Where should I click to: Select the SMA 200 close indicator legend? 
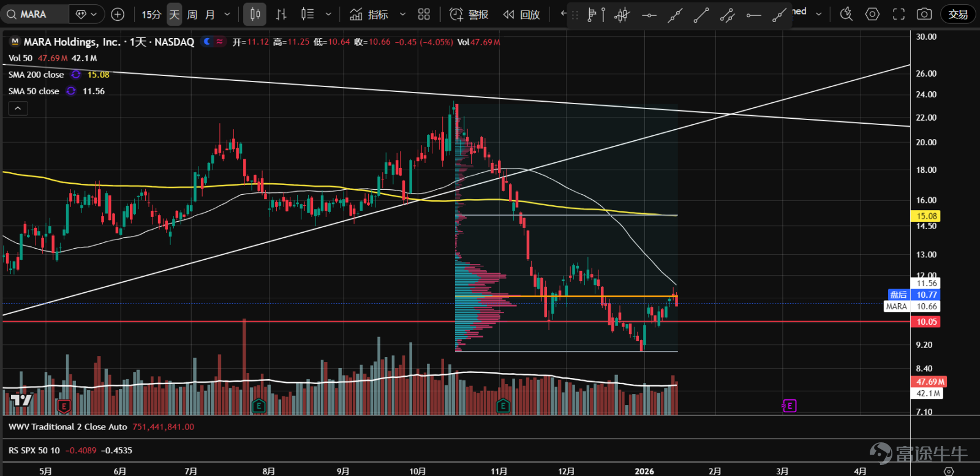click(x=36, y=75)
